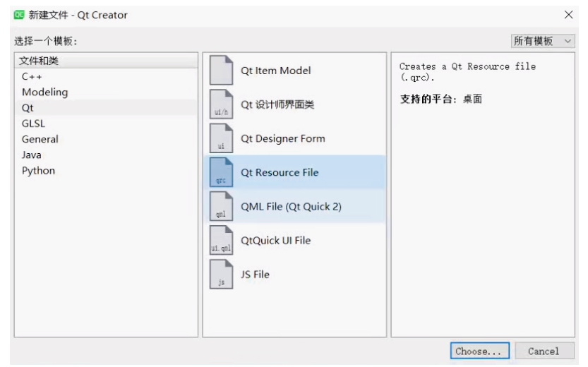Select the General category
The height and width of the screenshot is (367, 588).
[106, 140]
